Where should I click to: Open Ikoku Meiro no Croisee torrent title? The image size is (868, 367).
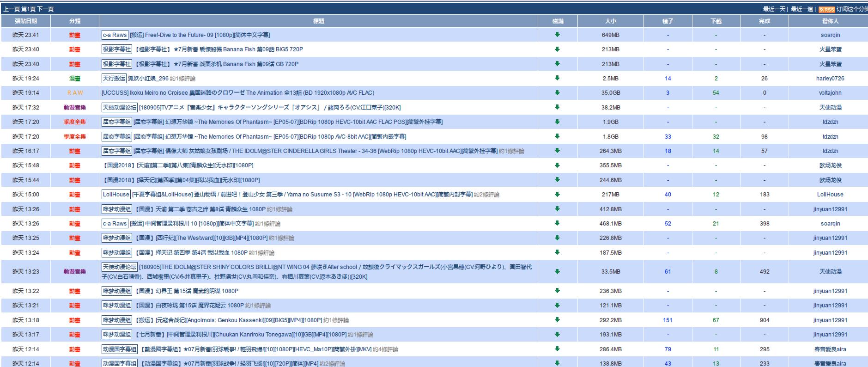238,92
